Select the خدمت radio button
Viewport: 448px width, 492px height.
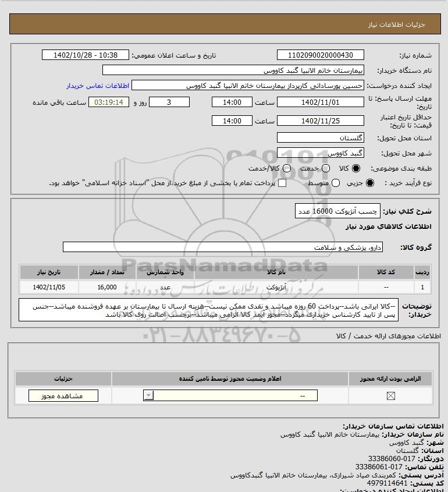coord(326,168)
